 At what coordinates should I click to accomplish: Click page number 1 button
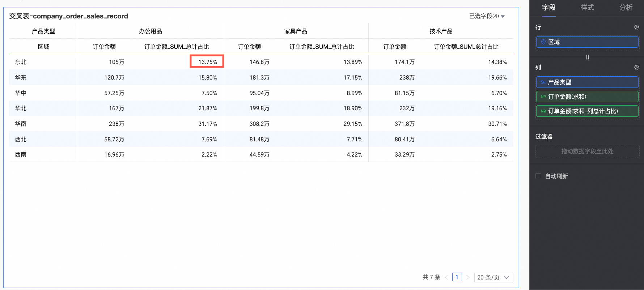point(457,277)
